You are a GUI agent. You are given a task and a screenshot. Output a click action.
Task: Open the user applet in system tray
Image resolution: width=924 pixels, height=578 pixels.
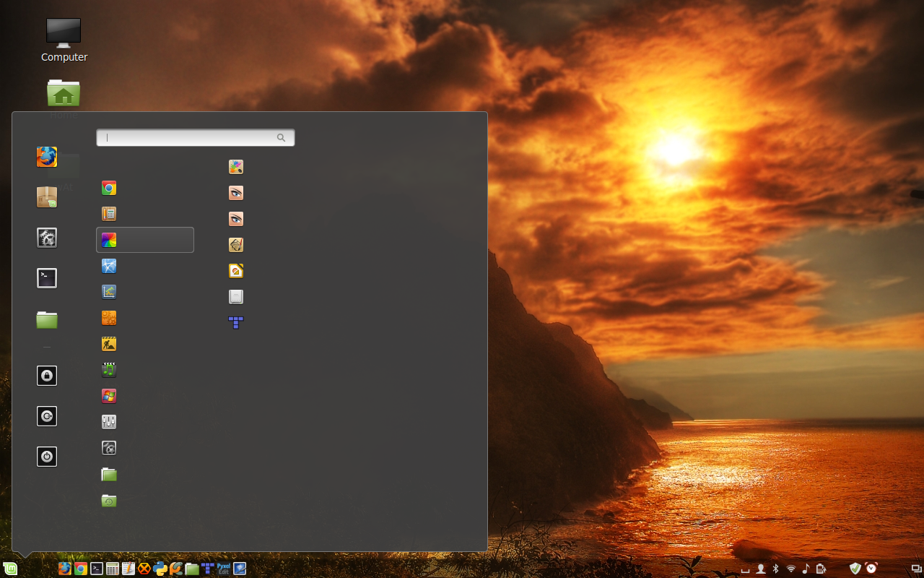point(761,569)
